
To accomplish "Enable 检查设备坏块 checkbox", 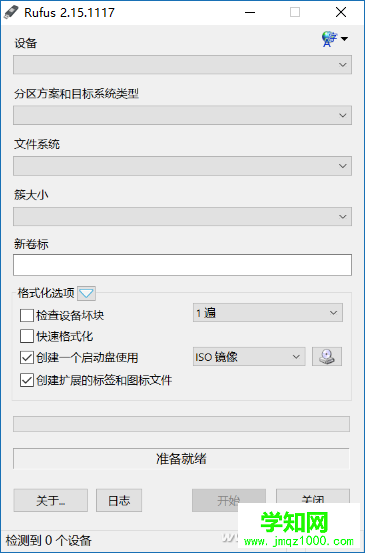I will click(27, 315).
